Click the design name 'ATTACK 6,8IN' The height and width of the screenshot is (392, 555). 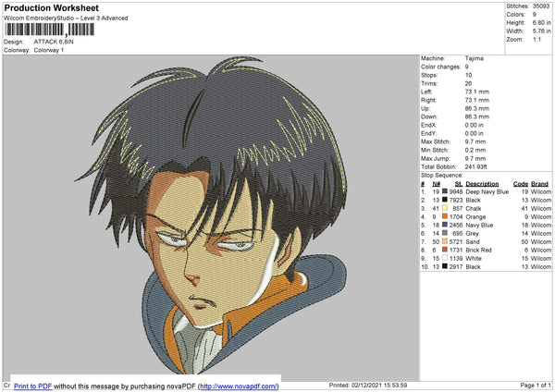54,42
